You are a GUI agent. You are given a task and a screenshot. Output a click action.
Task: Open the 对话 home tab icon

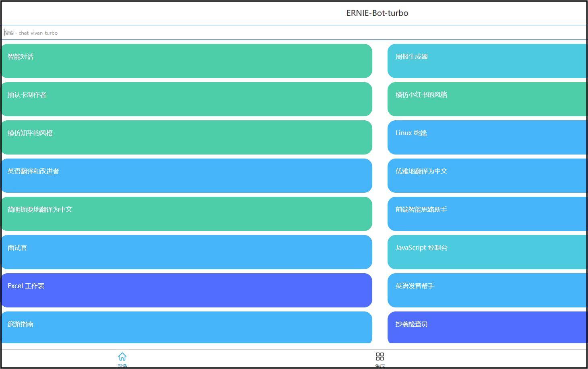click(x=122, y=357)
